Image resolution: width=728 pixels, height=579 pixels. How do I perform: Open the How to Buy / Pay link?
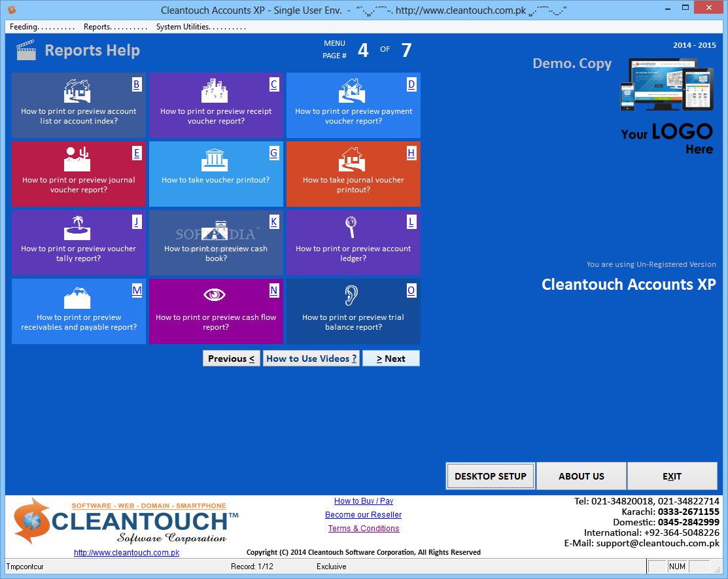(364, 501)
